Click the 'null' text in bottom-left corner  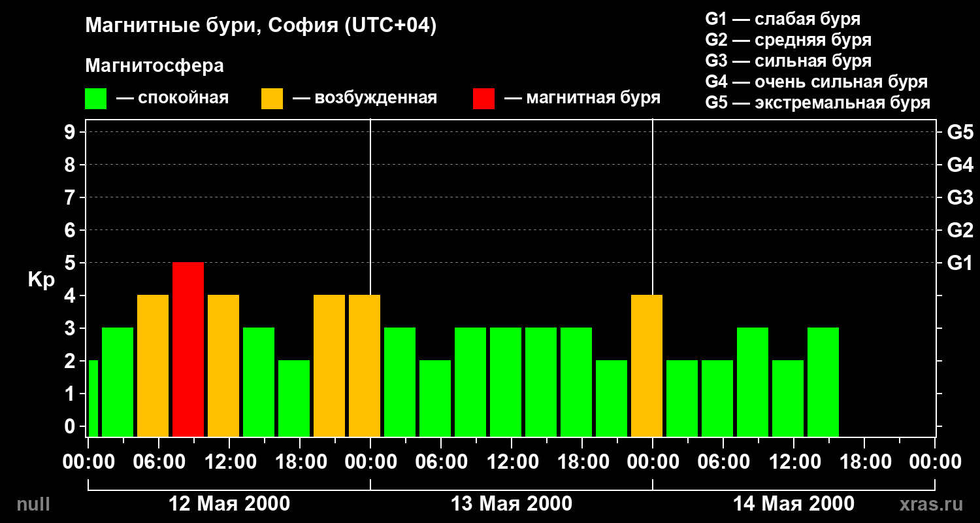point(33,504)
